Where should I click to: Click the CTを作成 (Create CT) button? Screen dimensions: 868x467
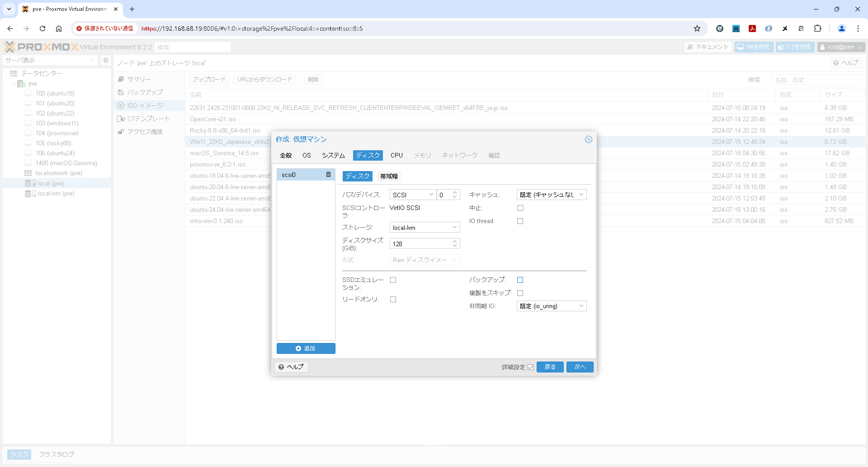coord(795,47)
